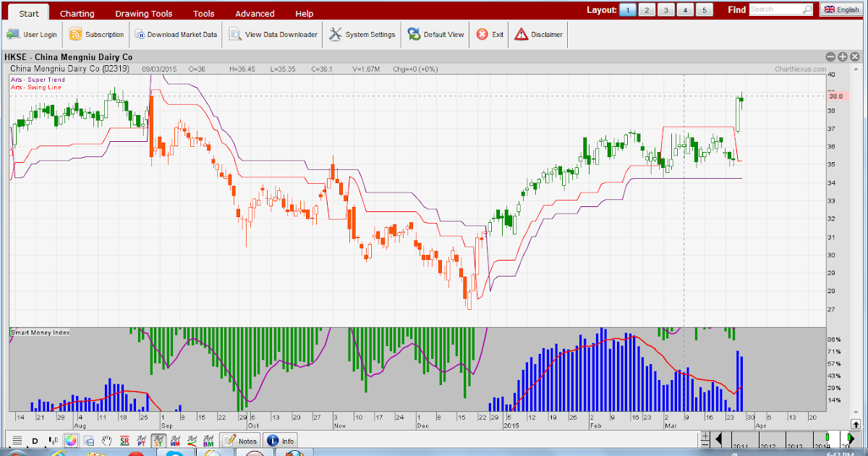Click the left arrow to scroll chart back

pos(718,437)
